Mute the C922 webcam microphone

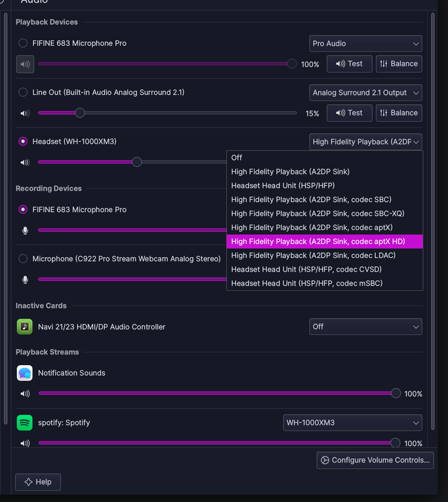[x=25, y=279]
